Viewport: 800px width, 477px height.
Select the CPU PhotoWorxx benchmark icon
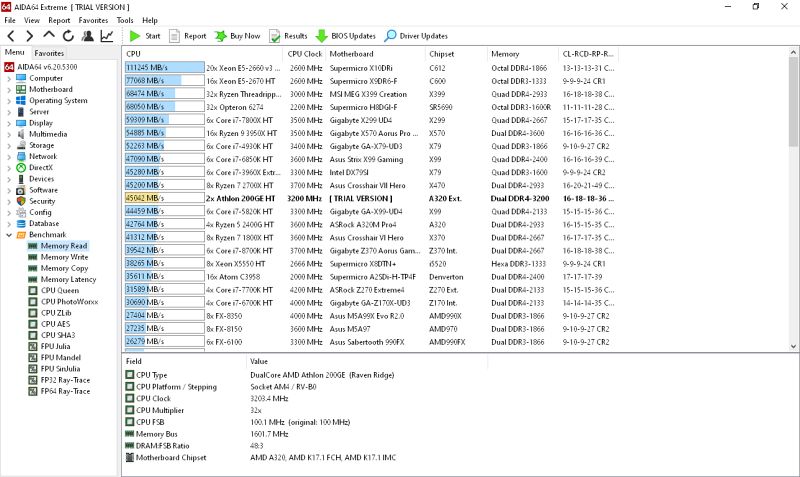[x=33, y=302]
